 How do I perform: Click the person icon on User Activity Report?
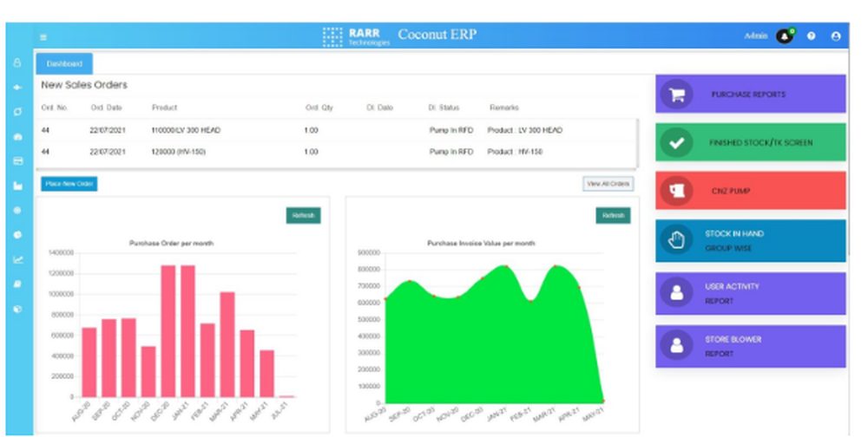click(x=676, y=293)
